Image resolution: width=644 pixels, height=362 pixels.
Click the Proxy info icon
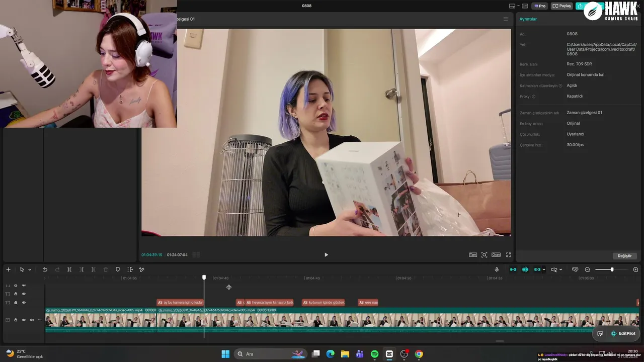[534, 97]
